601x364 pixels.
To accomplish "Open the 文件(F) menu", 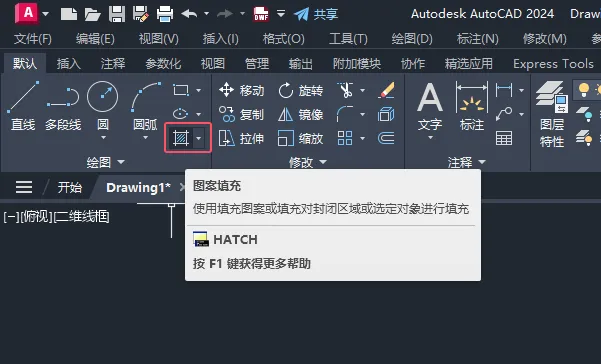I will pos(33,39).
